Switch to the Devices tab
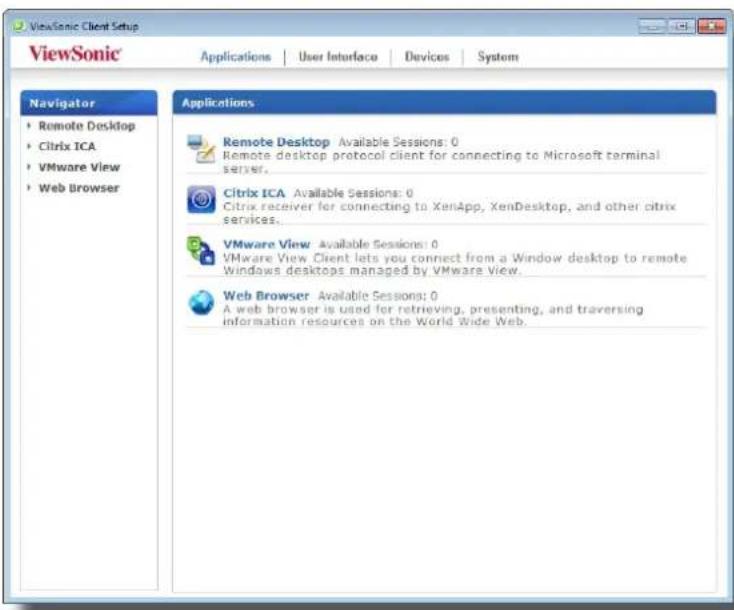 click(x=427, y=57)
